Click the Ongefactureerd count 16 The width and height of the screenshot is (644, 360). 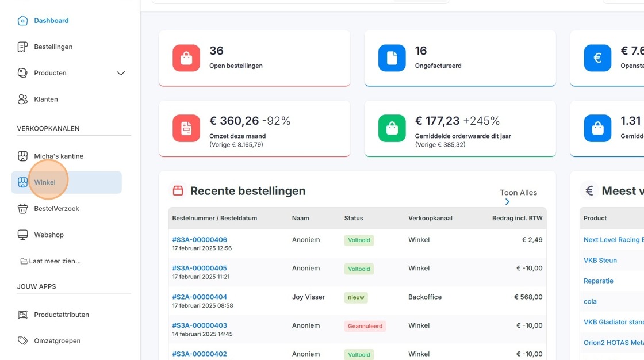coord(421,51)
